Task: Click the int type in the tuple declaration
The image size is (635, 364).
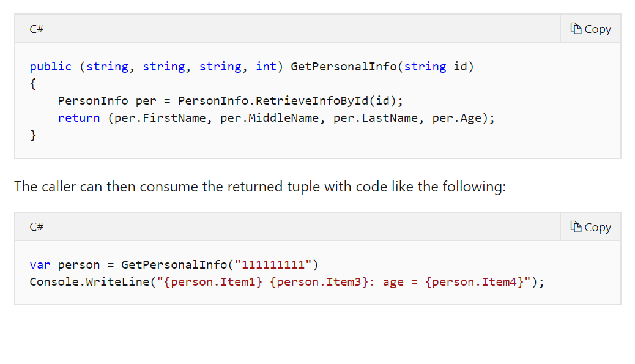Action: click(x=266, y=66)
